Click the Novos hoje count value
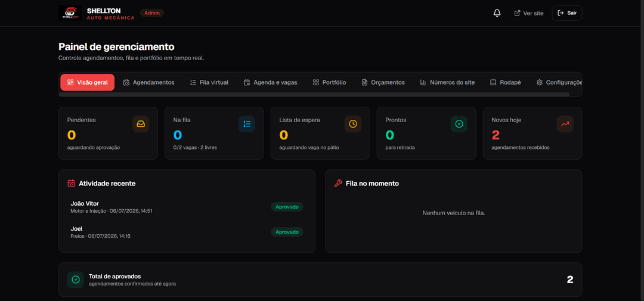The width and height of the screenshot is (644, 301). click(x=496, y=135)
